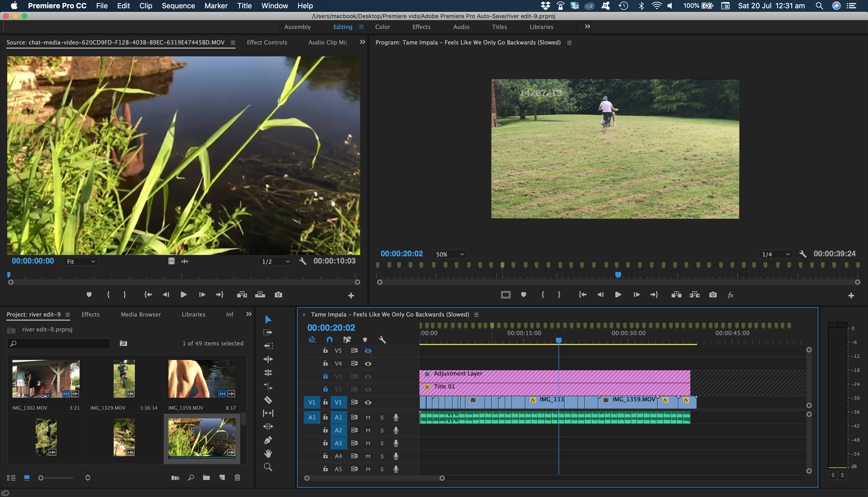Open Program monitor panel menu
This screenshot has height=497, width=868.
(x=569, y=43)
